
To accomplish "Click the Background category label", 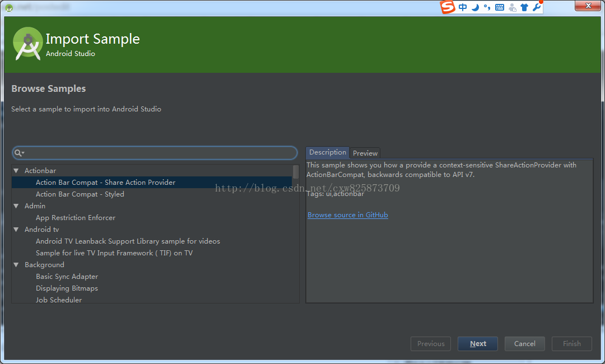I will coord(44,265).
